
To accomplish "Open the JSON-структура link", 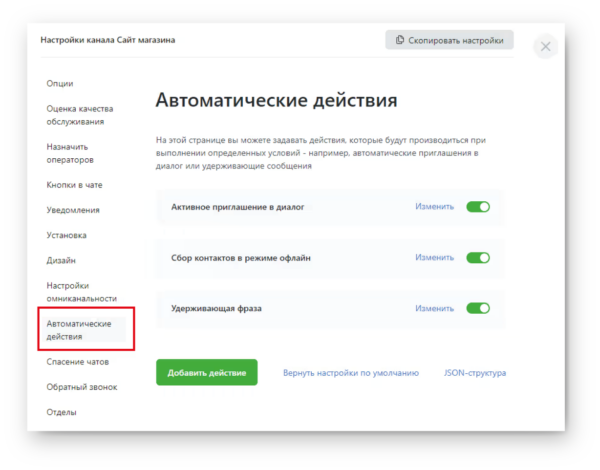I will pyautogui.click(x=475, y=373).
